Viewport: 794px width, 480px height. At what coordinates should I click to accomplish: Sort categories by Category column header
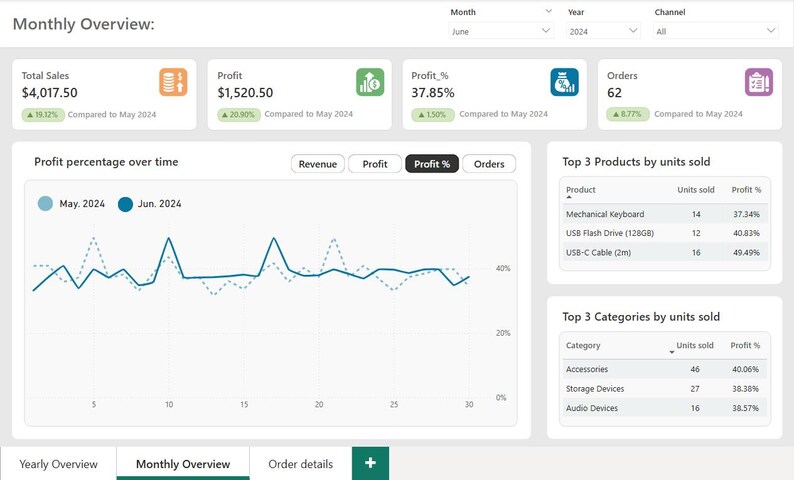583,345
